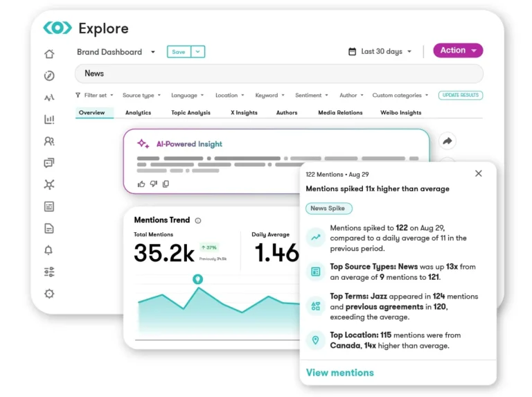Open the Last 30 days date dropdown
The width and height of the screenshot is (532, 397).
click(x=386, y=51)
